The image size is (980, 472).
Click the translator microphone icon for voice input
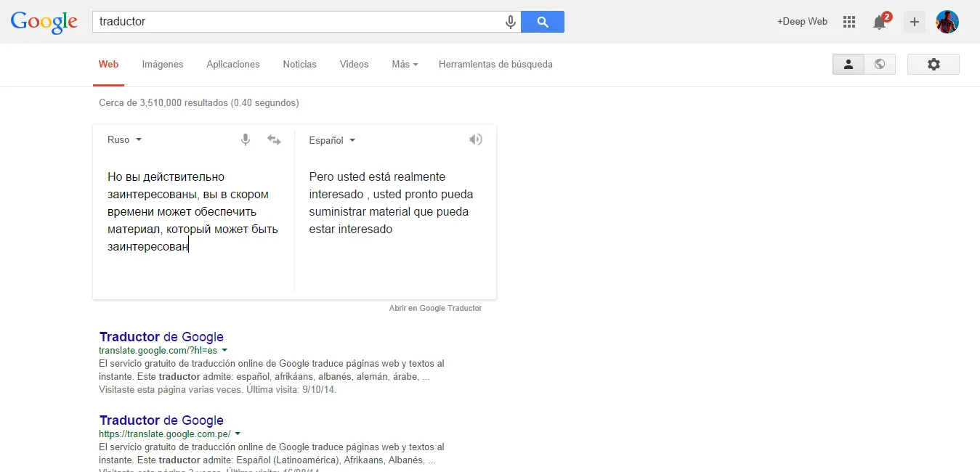(246, 139)
